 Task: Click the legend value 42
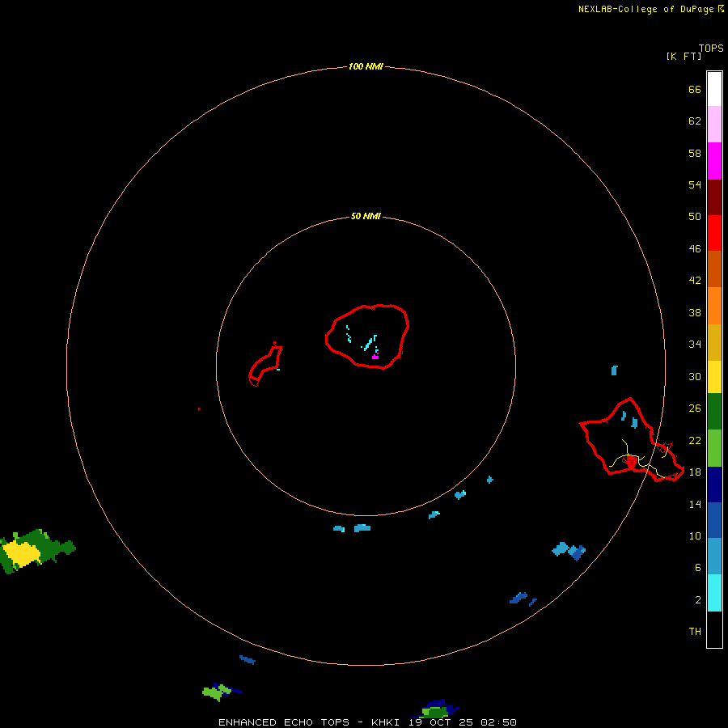(695, 281)
